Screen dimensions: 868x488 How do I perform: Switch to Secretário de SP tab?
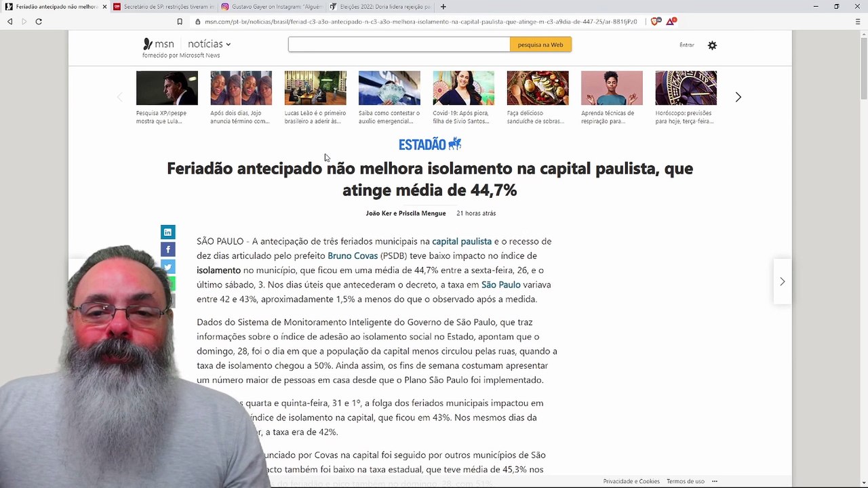click(163, 7)
